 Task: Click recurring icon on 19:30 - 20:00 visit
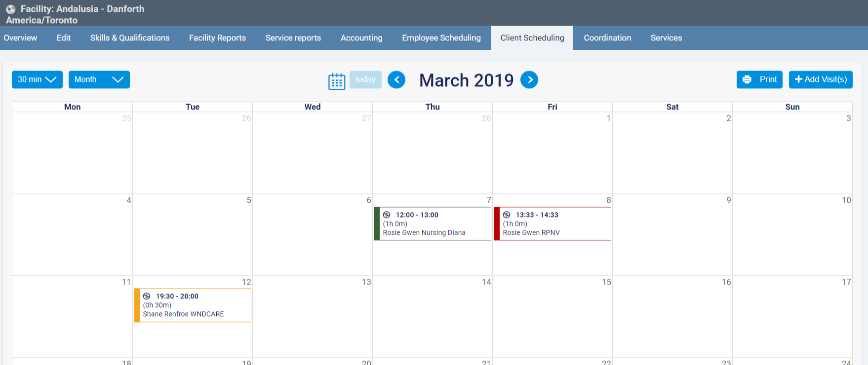[147, 296]
